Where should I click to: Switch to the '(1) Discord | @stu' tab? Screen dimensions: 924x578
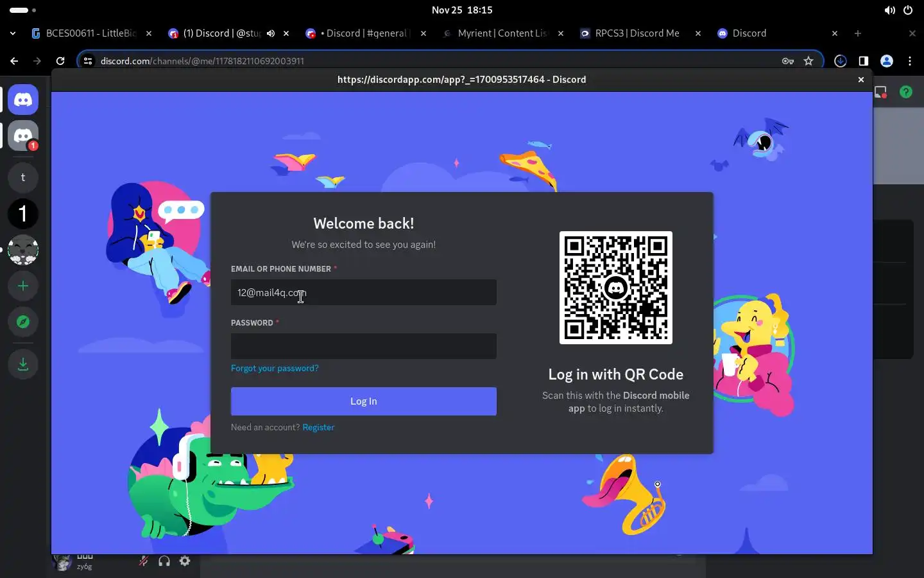point(221,33)
